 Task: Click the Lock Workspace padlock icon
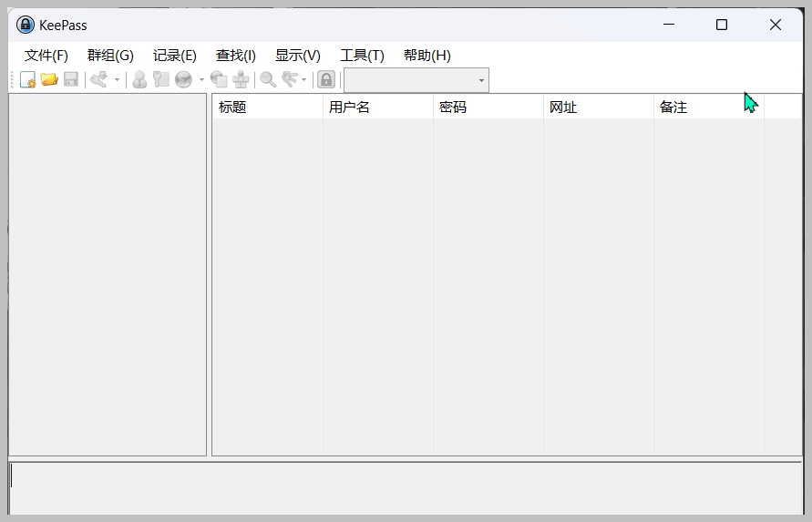point(326,80)
